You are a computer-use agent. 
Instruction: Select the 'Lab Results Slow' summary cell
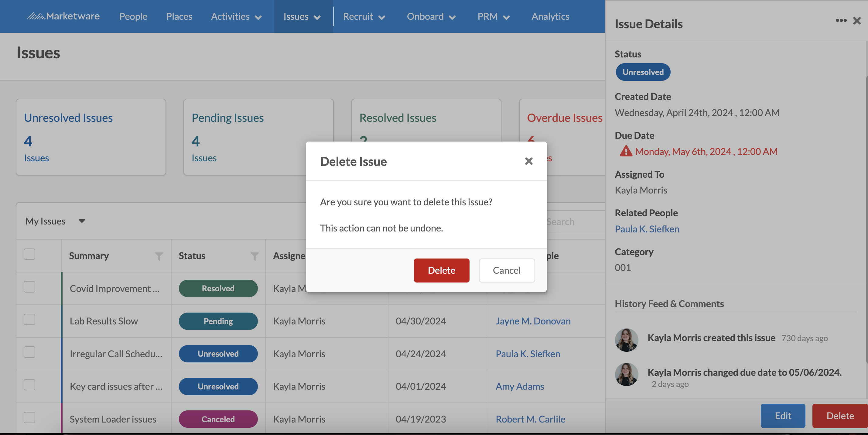[117, 321]
